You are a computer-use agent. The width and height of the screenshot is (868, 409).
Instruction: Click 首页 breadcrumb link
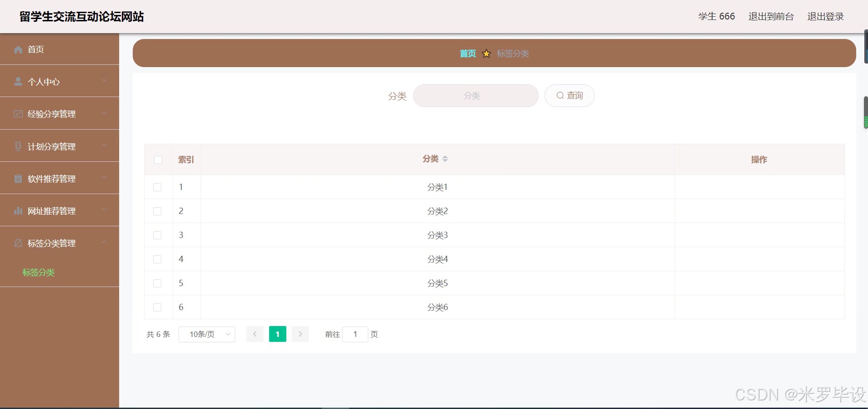pos(468,54)
